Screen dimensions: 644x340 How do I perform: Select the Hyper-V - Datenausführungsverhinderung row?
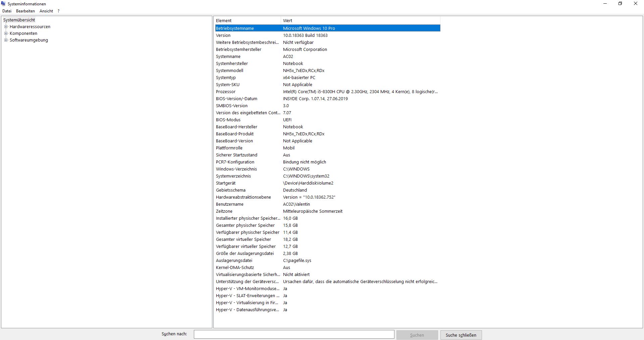[x=328, y=310]
